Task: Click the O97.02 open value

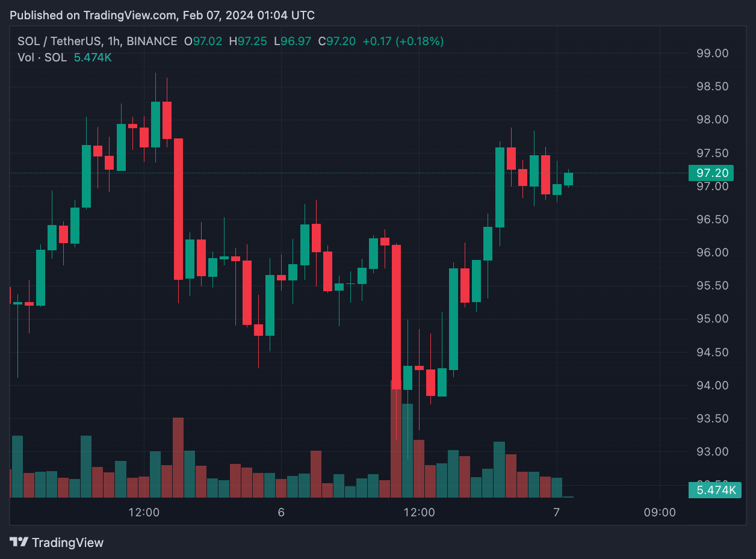Action: coord(203,42)
